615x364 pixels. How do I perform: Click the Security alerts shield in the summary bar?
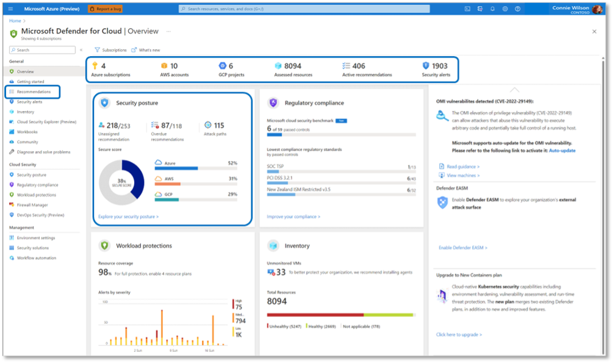pos(426,66)
